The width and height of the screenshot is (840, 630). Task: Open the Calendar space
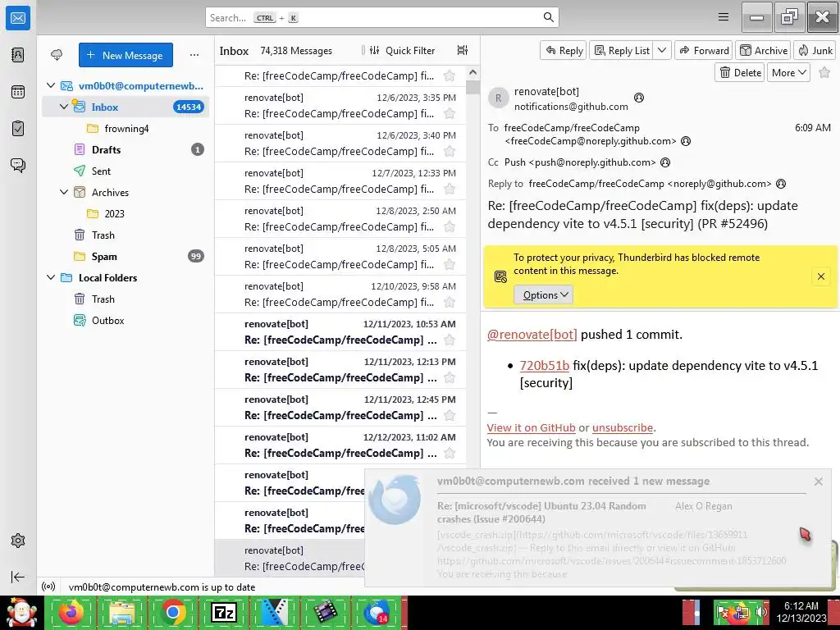click(18, 92)
